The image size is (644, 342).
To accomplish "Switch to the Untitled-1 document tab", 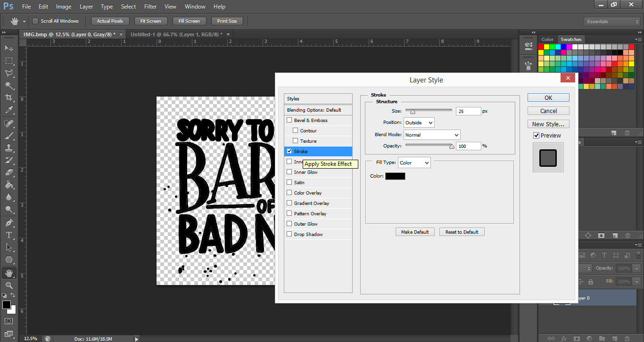I will click(174, 34).
